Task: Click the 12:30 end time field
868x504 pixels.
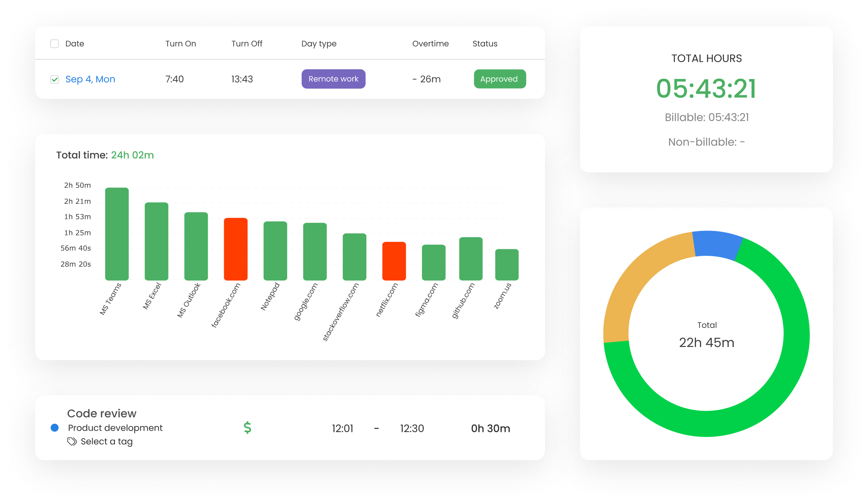Action: click(412, 428)
